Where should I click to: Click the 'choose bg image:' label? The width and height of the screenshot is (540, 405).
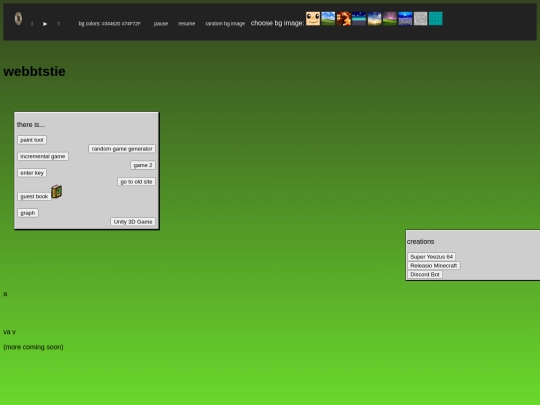point(278,23)
